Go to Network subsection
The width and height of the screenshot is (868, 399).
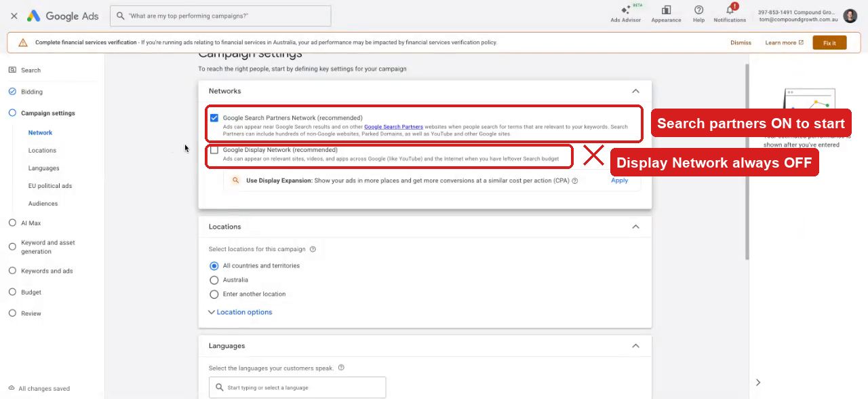40,133
